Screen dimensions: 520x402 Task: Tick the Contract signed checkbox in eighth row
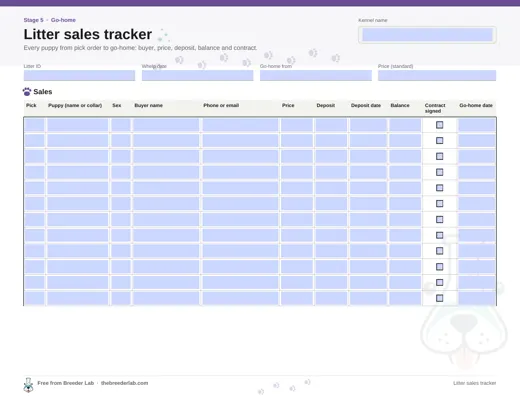440,235
